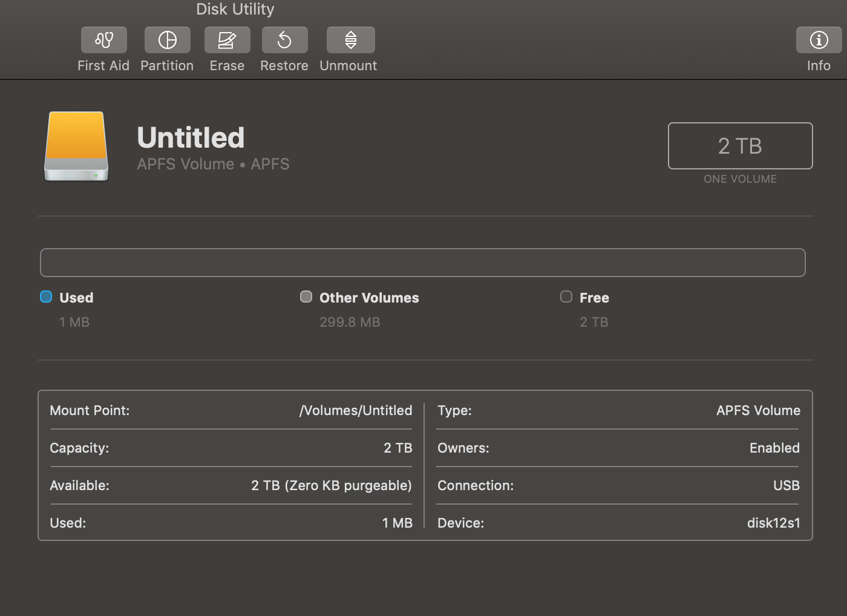The height and width of the screenshot is (616, 847).
Task: Click the Type APFS Volume value
Action: click(x=758, y=410)
